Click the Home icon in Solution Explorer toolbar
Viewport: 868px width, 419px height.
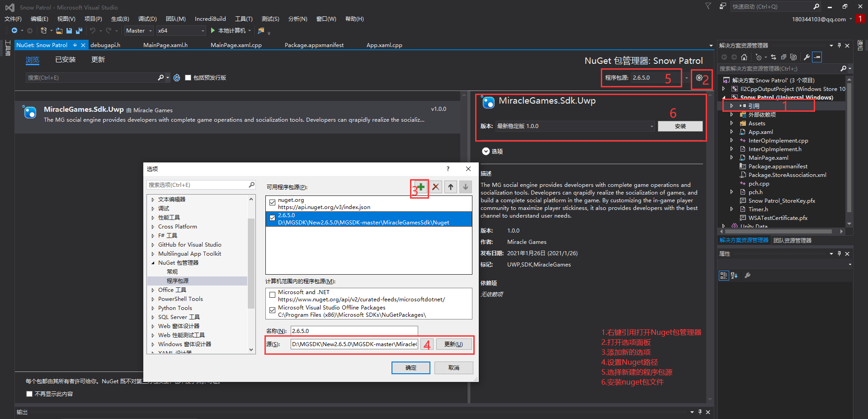click(744, 57)
